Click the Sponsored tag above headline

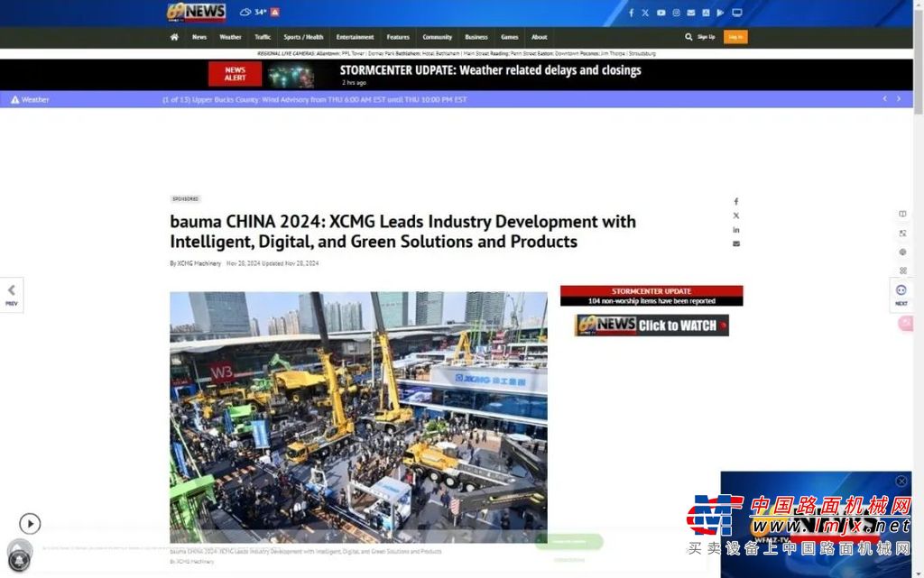(185, 199)
